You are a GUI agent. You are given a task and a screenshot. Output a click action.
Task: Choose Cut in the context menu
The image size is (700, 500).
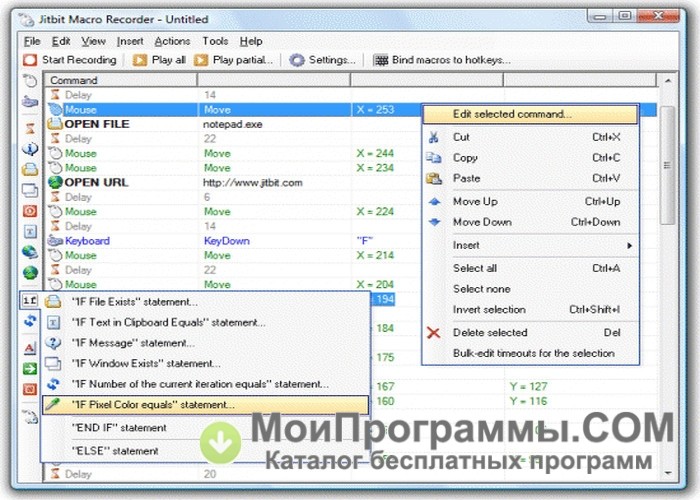[530, 137]
